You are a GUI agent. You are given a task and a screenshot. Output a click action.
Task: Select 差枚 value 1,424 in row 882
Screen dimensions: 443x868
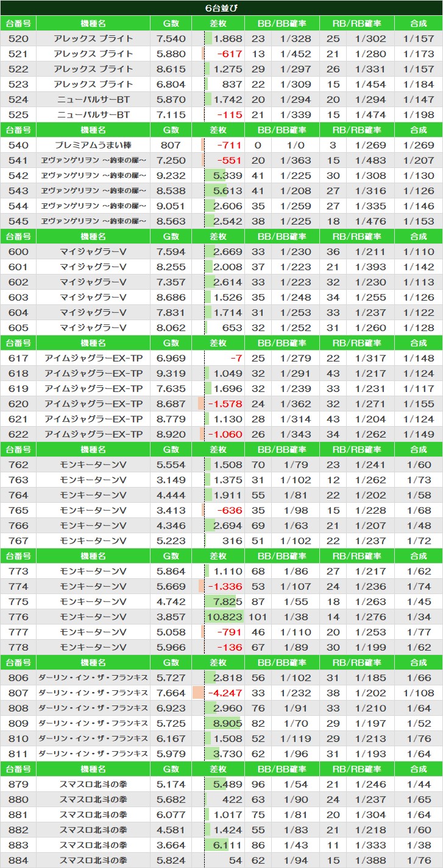tap(228, 830)
